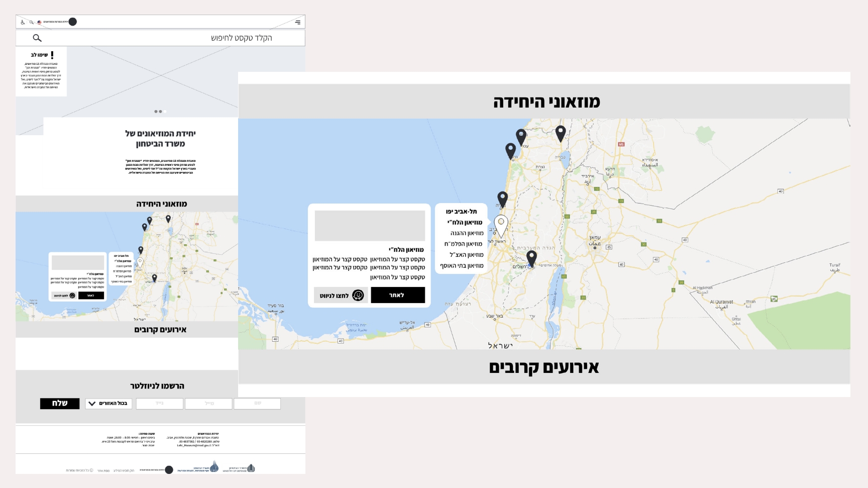This screenshot has height=488, width=868.
Task: Click the 'תל-אביב יפו' list heading in enlarged view
Action: tap(461, 212)
